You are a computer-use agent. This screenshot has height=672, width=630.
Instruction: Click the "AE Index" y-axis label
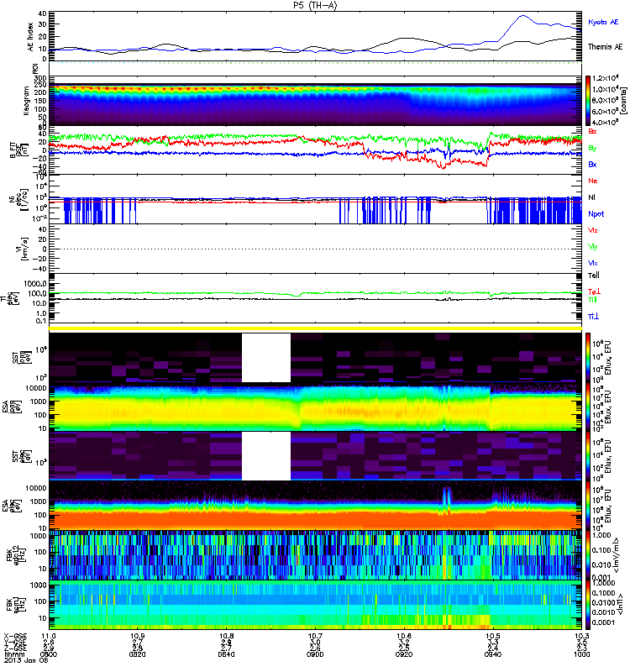coord(30,36)
